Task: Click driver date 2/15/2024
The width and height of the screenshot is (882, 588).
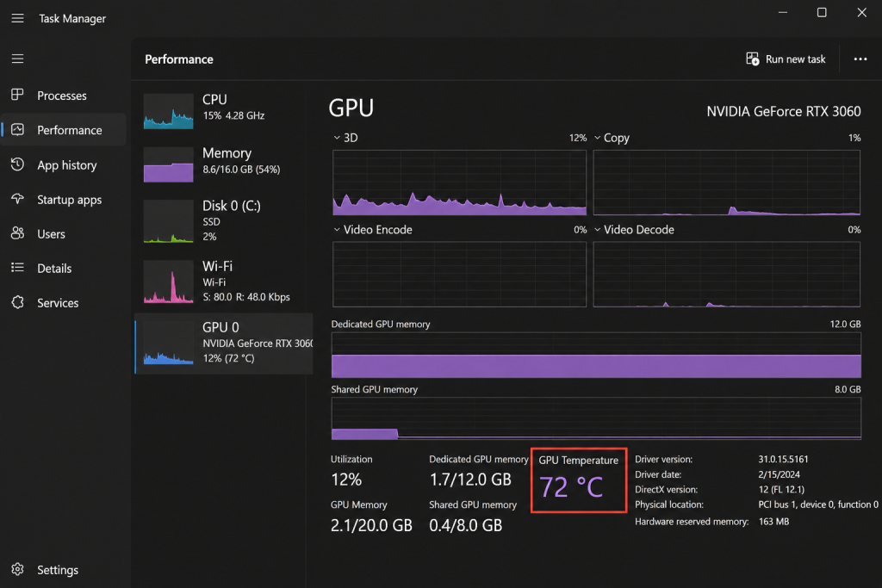Action: coord(779,474)
